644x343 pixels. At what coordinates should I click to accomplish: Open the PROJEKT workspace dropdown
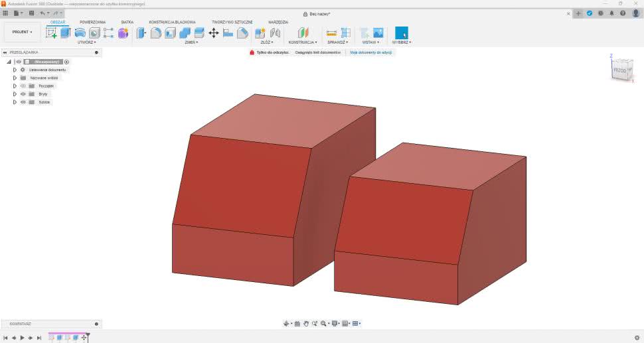click(22, 32)
